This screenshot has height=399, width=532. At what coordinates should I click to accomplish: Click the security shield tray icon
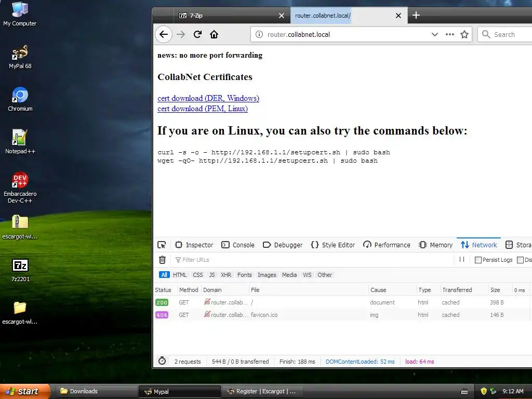484,391
